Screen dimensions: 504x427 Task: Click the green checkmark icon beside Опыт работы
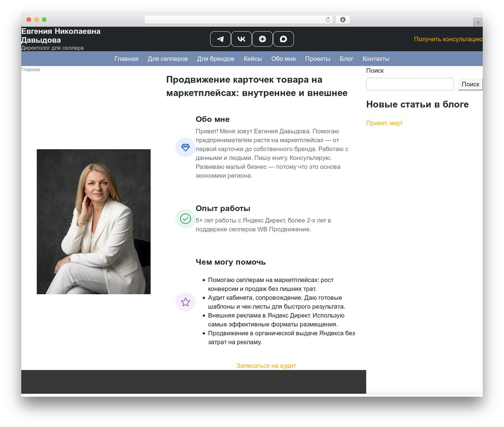coord(185,219)
